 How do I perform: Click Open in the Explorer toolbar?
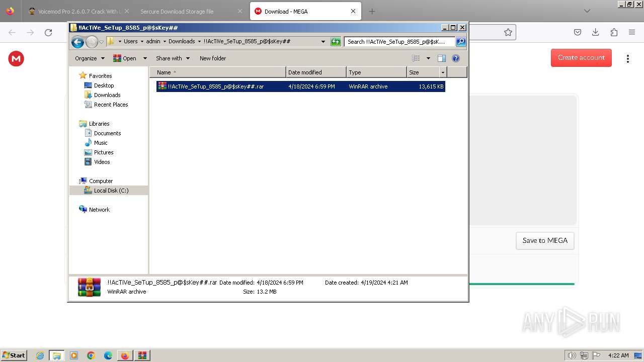124,58
